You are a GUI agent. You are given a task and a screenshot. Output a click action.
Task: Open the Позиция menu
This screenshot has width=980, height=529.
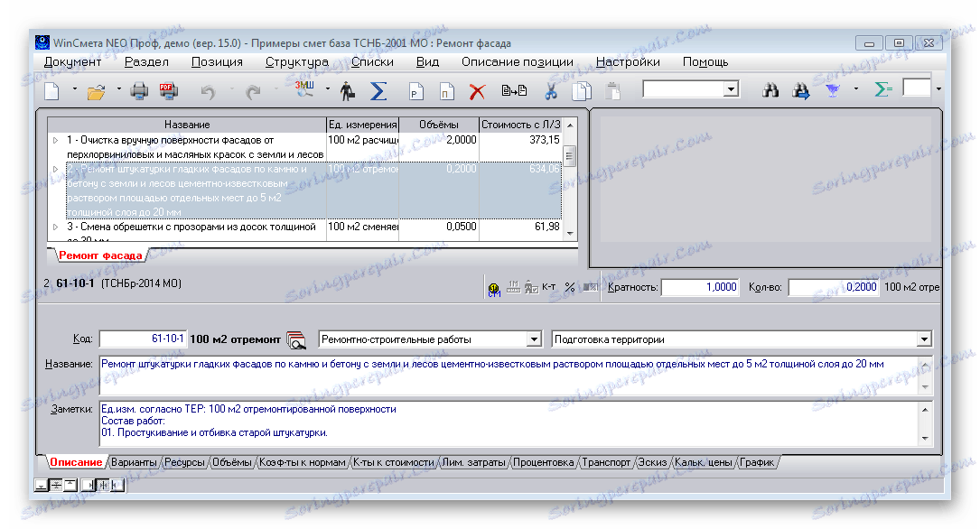click(217, 61)
